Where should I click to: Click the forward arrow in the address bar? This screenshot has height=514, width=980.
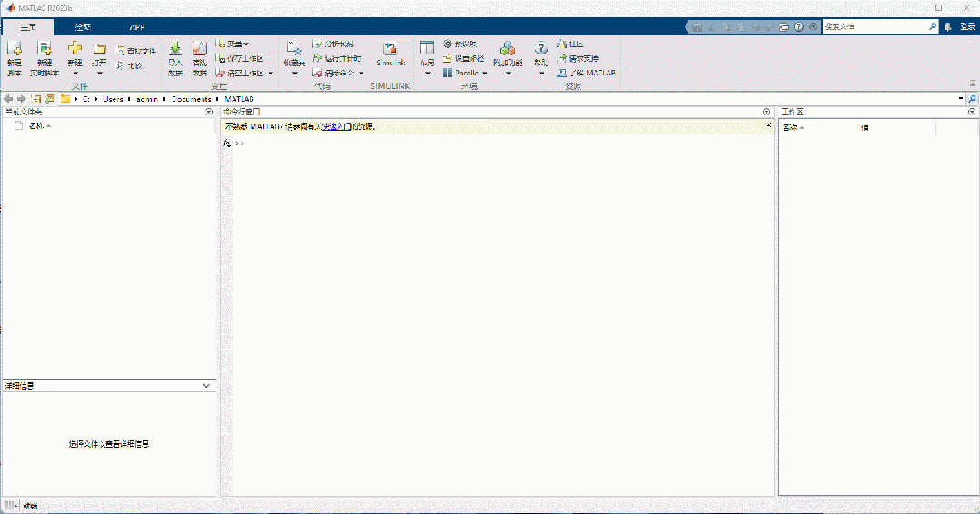point(21,99)
